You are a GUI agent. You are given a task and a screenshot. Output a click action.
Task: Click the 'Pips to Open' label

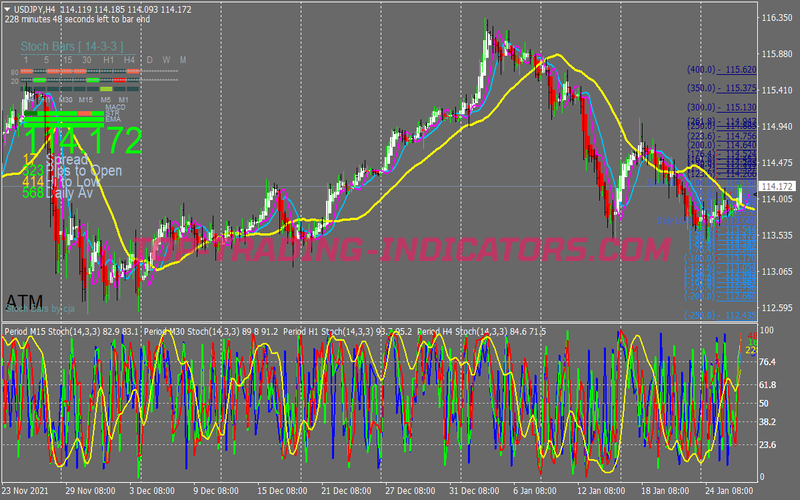click(84, 171)
